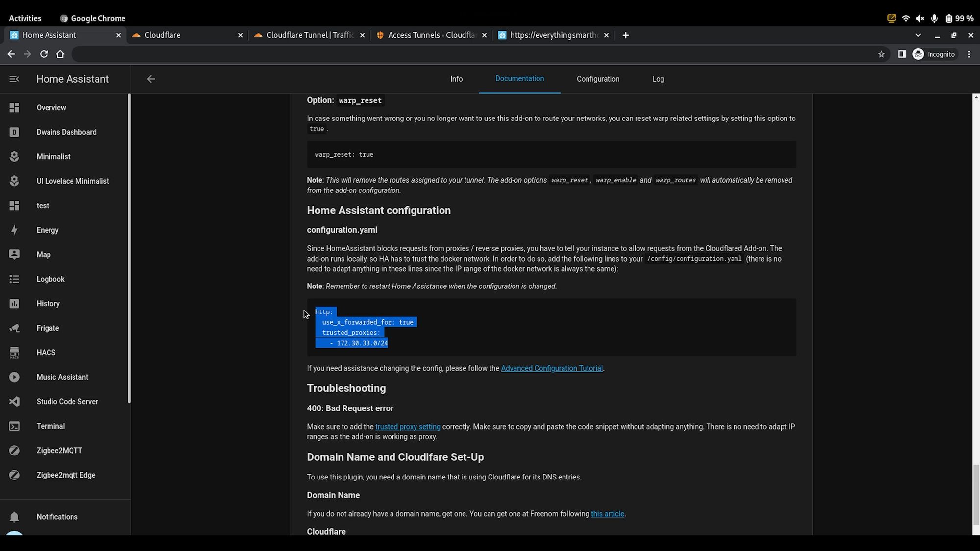The image size is (980, 551).
Task: Click the browser back arrow
Action: coord(11,54)
